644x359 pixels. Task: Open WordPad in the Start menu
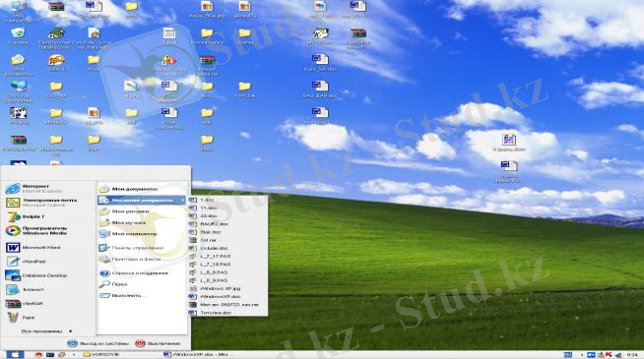26,262
